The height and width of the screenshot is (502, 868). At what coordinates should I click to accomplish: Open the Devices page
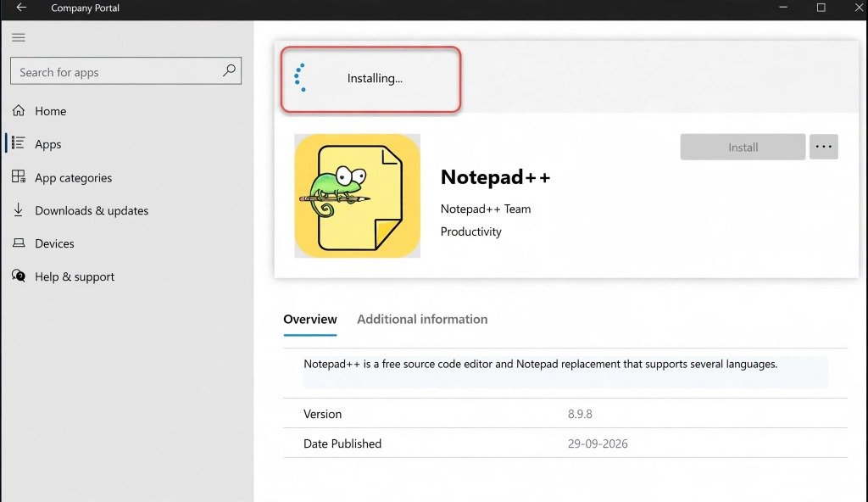point(54,243)
